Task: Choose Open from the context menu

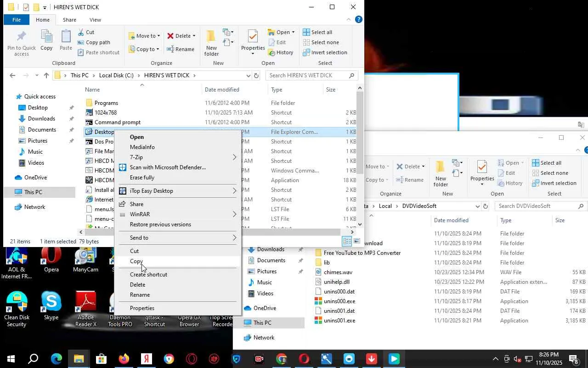Action: pyautogui.click(x=137, y=137)
